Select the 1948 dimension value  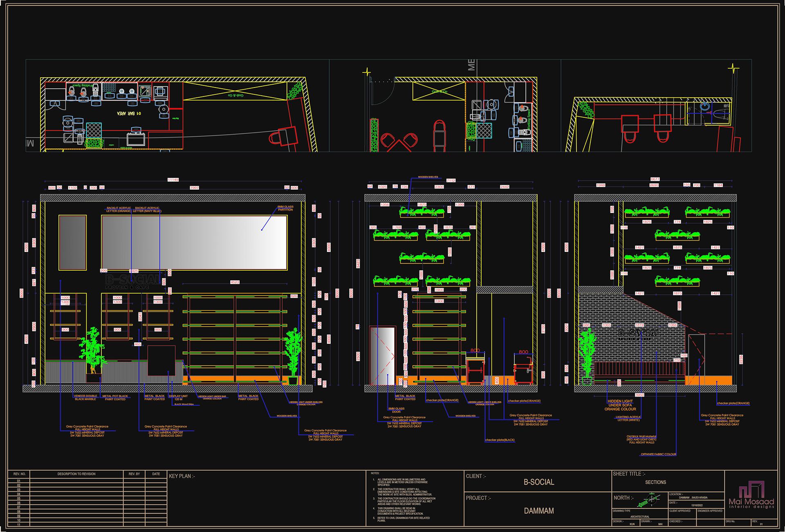pyautogui.click(x=601, y=185)
